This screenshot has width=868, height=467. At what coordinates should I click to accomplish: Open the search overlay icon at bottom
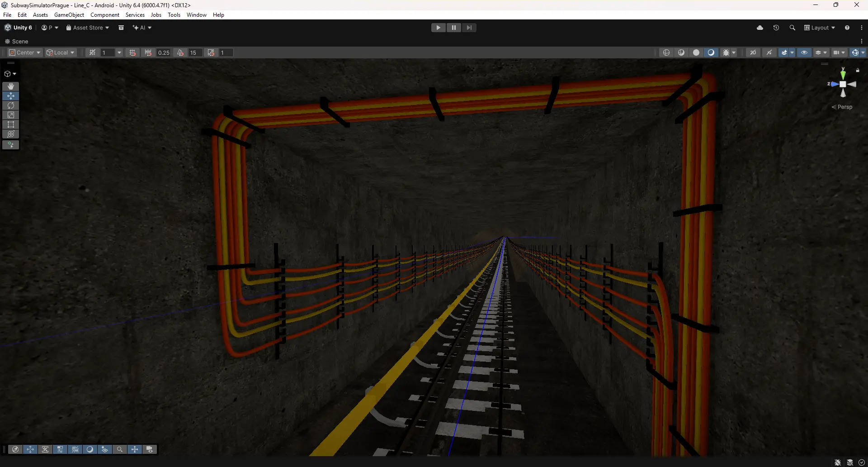[x=120, y=449]
